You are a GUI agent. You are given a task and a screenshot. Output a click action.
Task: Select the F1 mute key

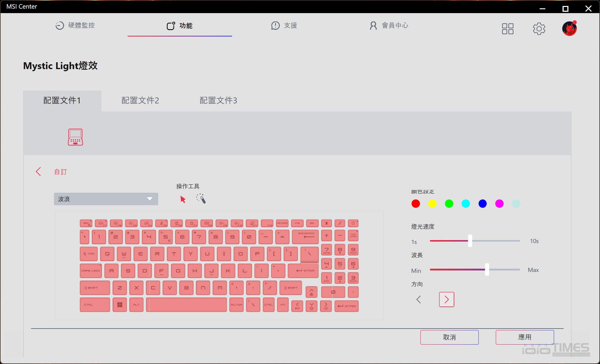[x=101, y=223]
